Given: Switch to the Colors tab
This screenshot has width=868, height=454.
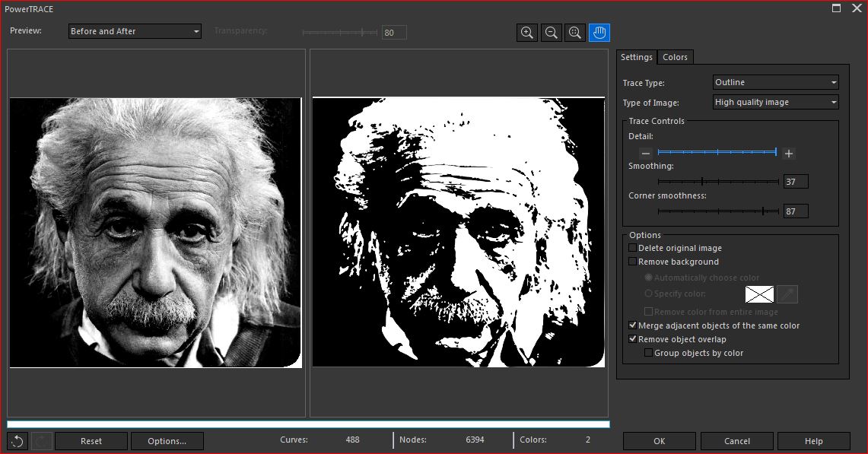Looking at the screenshot, I should [x=675, y=57].
